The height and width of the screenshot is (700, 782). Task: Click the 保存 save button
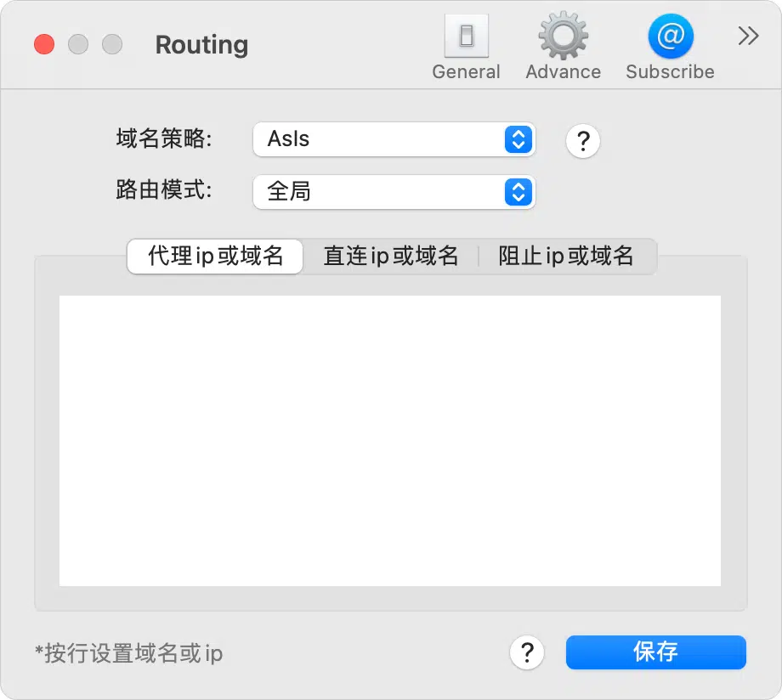(x=656, y=652)
